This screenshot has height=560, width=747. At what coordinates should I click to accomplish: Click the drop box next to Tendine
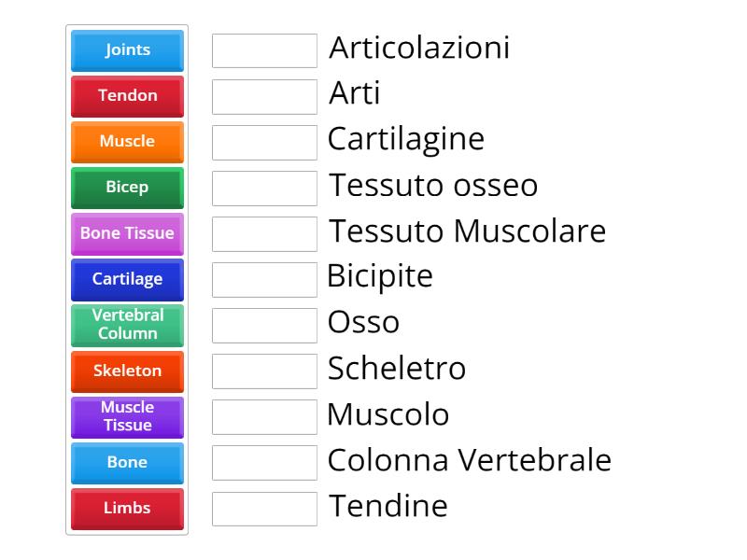tap(264, 508)
